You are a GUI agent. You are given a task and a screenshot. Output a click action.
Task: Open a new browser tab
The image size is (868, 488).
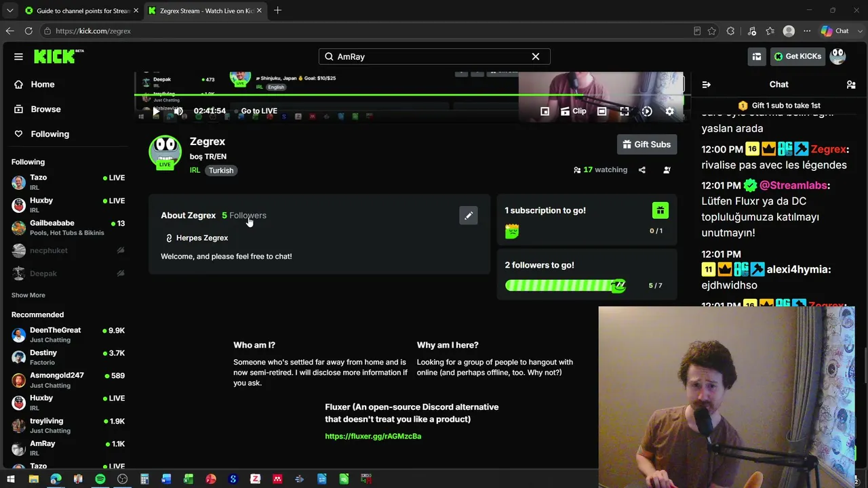[277, 10]
